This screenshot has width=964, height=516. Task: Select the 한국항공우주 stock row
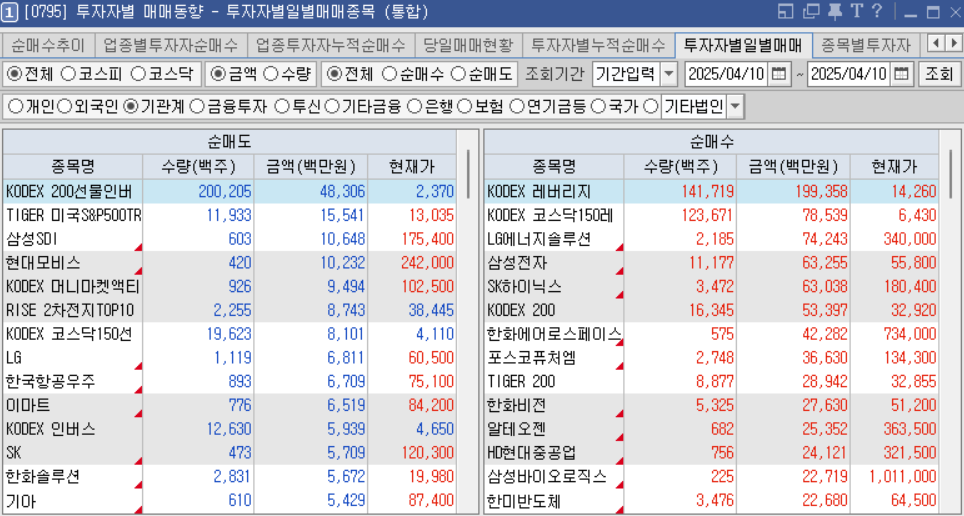click(x=229, y=382)
